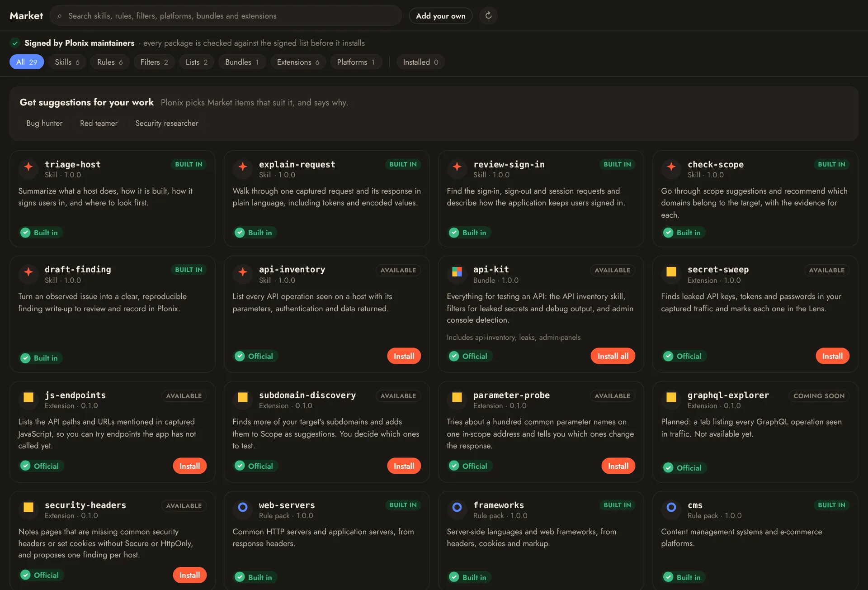Viewport: 868px width, 590px height.
Task: Install the secret-sweep extension
Action: click(832, 356)
